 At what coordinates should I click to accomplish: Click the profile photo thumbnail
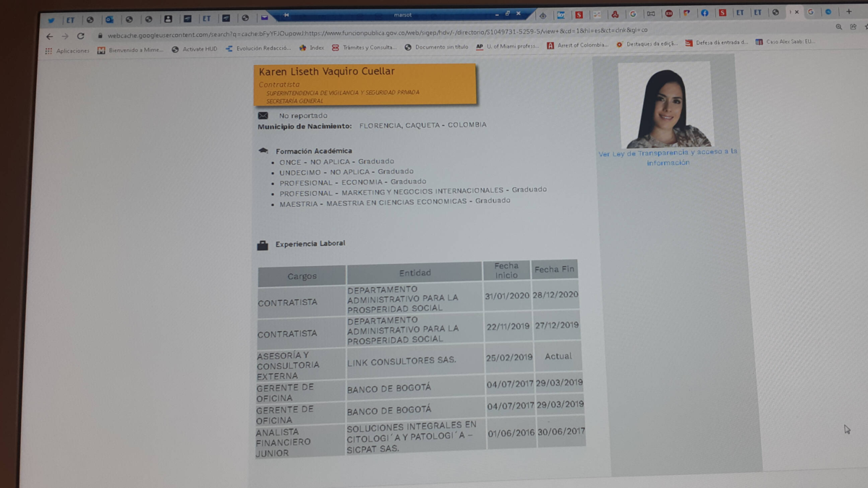pos(665,106)
